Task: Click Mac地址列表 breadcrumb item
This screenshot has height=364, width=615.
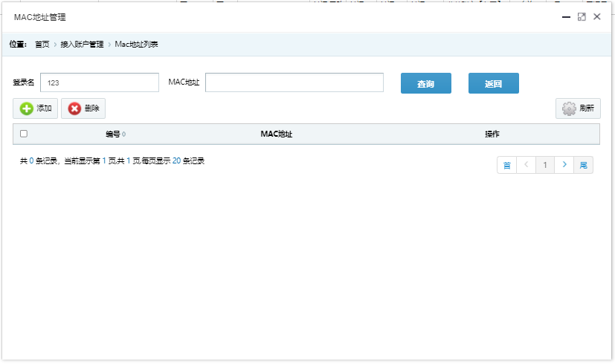Action: [x=136, y=45]
